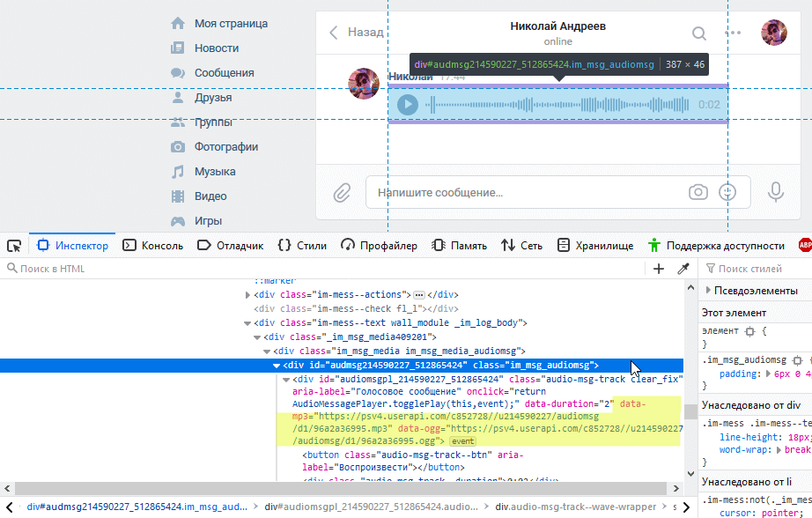Image resolution: width=812 pixels, height=518 pixels.
Task: Seek within the voice message waveform
Action: 557,105
